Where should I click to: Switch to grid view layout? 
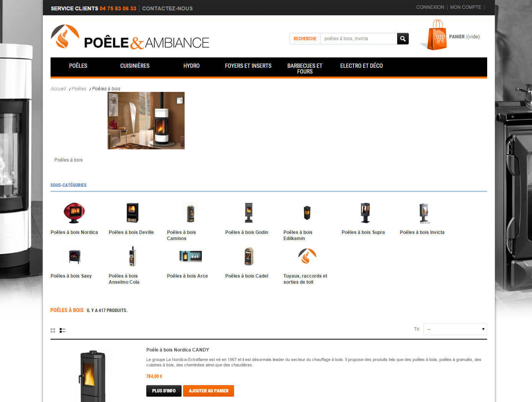53,330
